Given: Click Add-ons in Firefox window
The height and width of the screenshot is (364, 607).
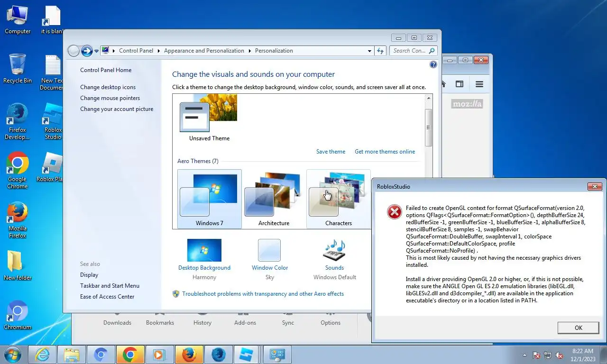Looking at the screenshot, I should pyautogui.click(x=245, y=323).
